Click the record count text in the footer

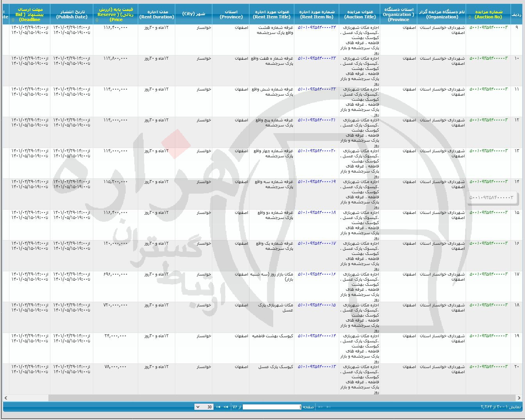click(x=501, y=407)
